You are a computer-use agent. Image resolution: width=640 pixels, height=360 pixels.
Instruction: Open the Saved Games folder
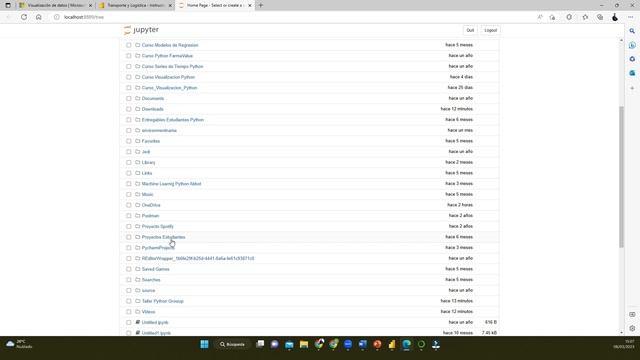(156, 269)
